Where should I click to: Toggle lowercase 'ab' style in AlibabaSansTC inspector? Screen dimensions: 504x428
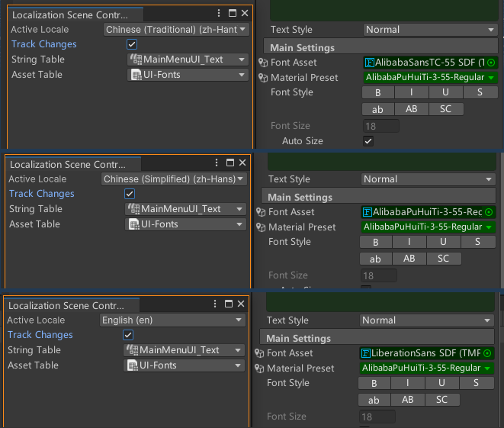pyautogui.click(x=378, y=109)
